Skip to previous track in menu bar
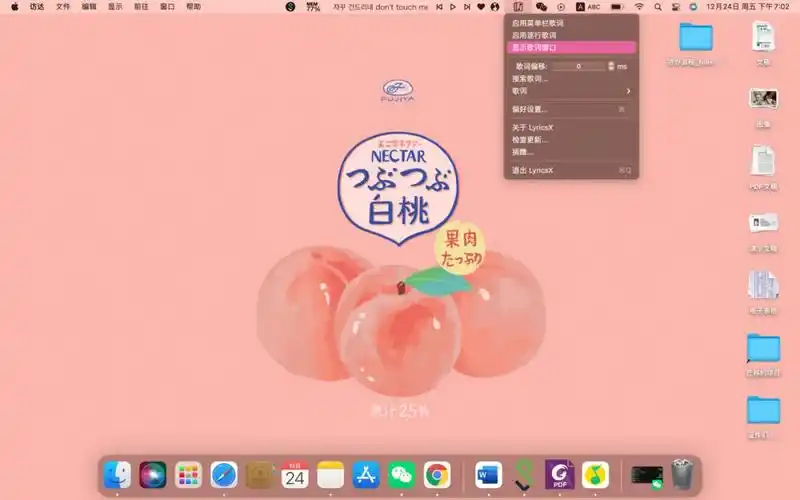800x500 pixels. coord(439,7)
